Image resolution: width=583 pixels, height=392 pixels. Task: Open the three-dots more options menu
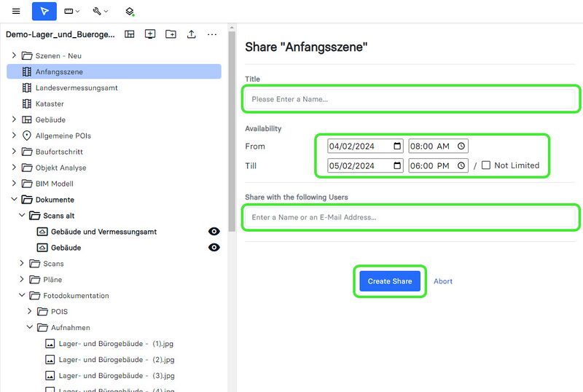tap(212, 34)
